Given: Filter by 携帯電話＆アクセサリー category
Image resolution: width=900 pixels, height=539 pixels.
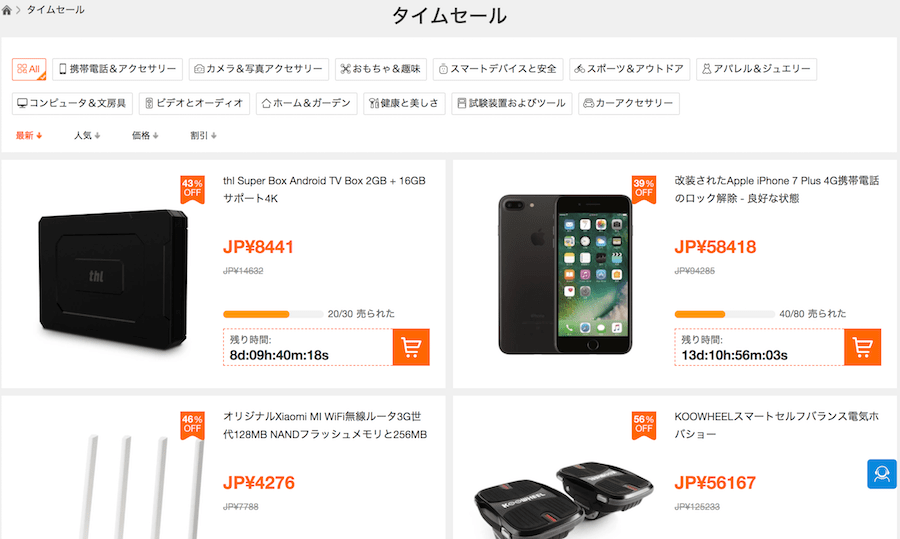Looking at the screenshot, I should (117, 69).
